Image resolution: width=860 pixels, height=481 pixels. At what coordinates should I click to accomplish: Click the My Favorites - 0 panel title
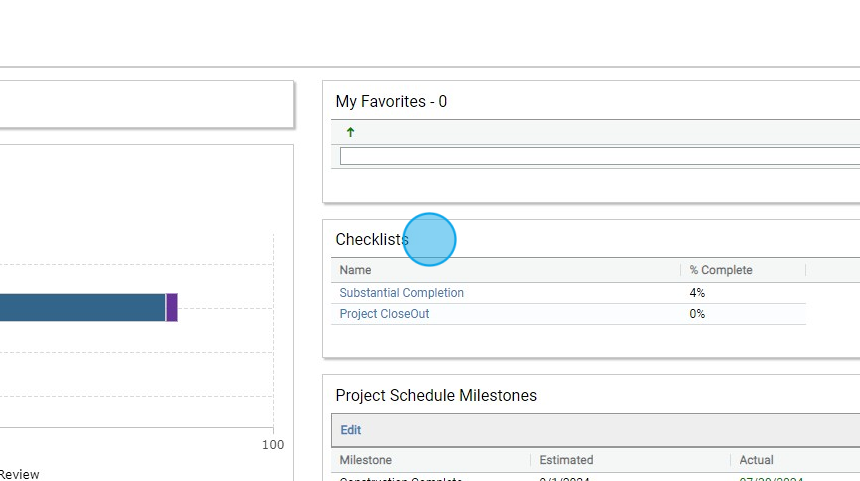click(x=391, y=101)
